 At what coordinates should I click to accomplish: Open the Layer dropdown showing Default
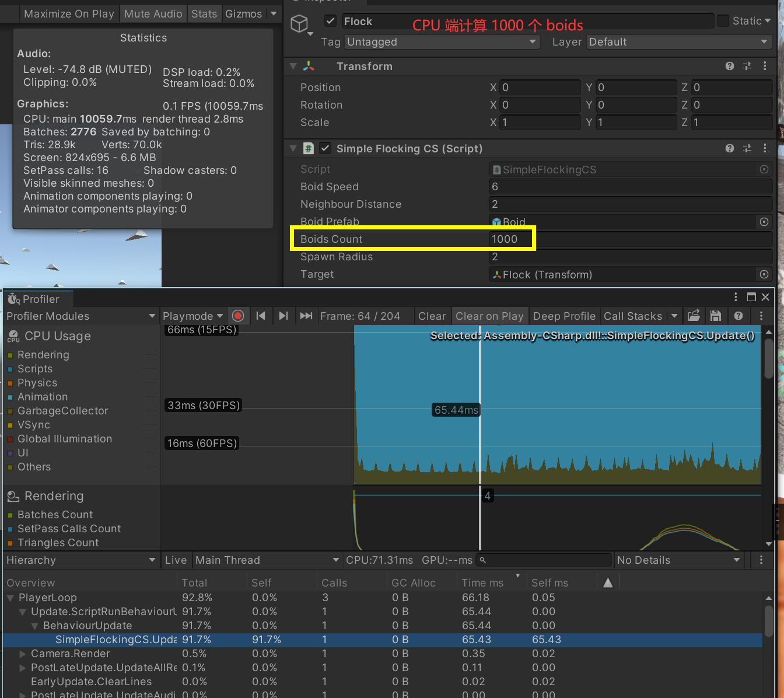pos(679,42)
